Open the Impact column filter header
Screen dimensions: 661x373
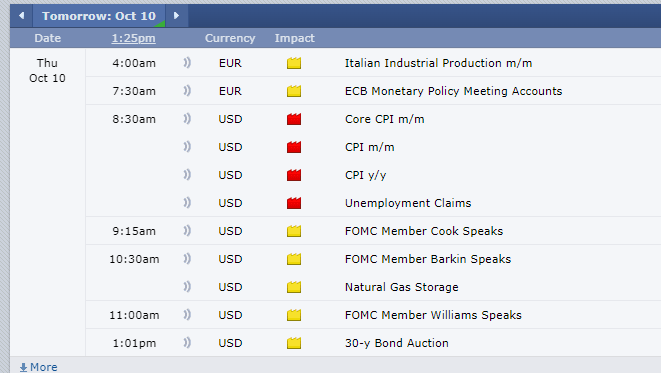coord(294,38)
